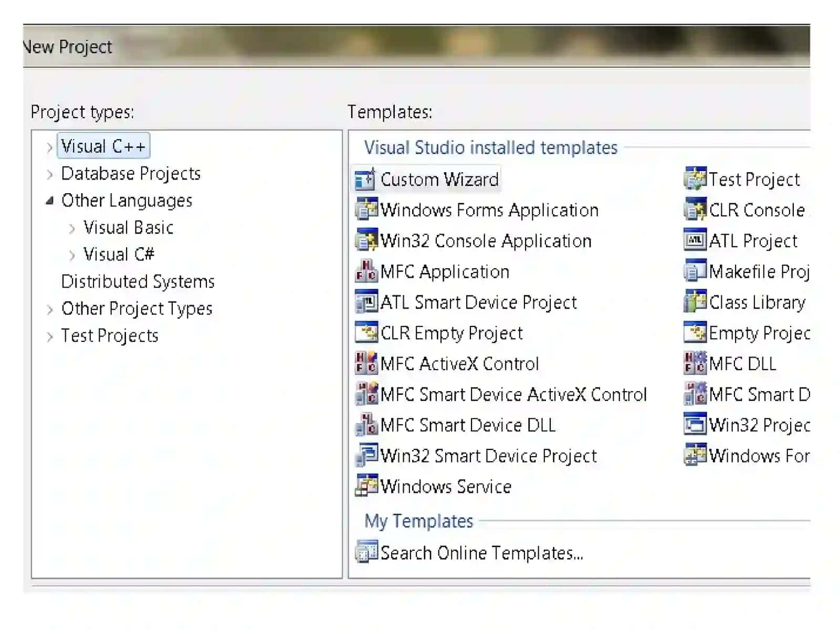Image resolution: width=840 pixels, height=630 pixels.
Task: Expand the Visual C# node arrow
Action: 72,255
